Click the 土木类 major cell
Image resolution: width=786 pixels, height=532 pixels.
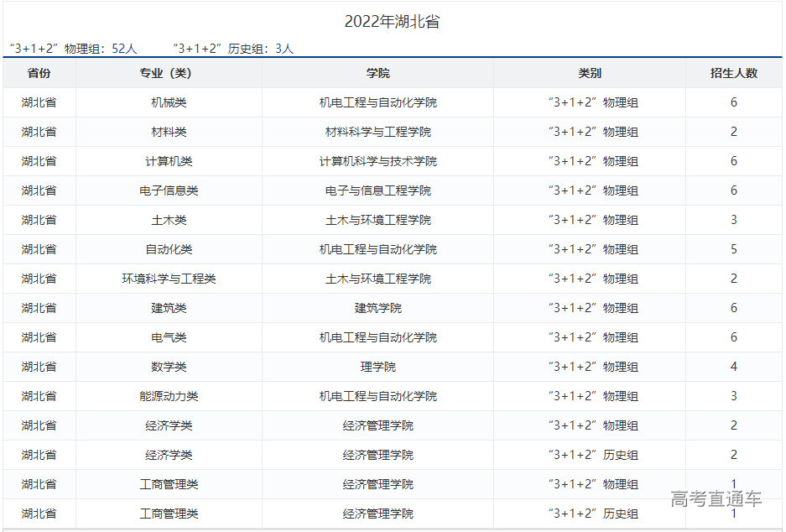coord(169,220)
